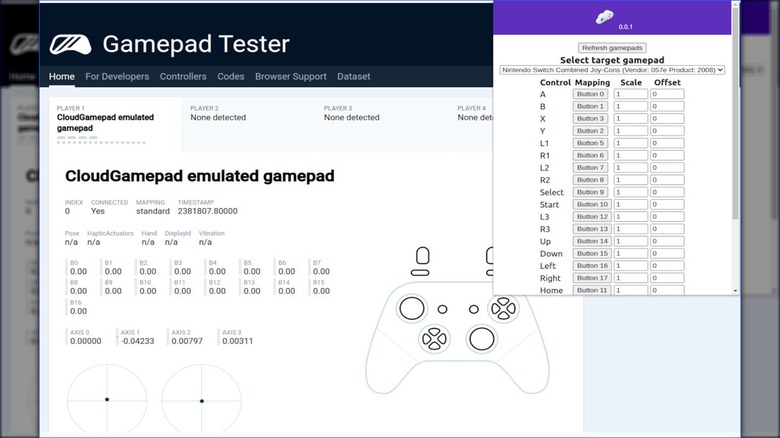Click the Gamepad Tester logo icon
780x438 pixels.
(x=69, y=45)
